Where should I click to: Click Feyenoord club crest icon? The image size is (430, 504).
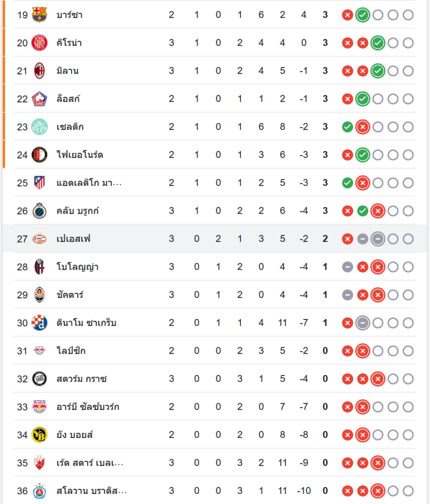tap(39, 155)
